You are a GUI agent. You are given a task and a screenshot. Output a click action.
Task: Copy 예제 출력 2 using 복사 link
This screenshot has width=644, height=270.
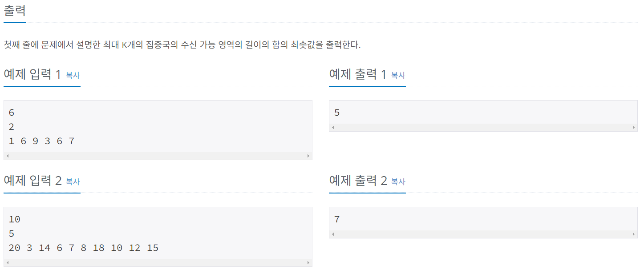point(398,181)
